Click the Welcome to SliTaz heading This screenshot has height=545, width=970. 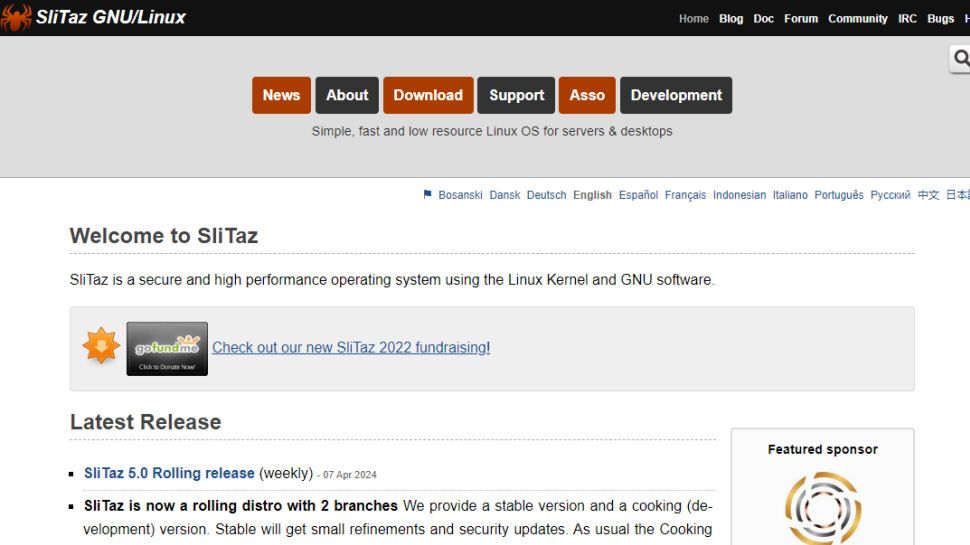pos(164,236)
